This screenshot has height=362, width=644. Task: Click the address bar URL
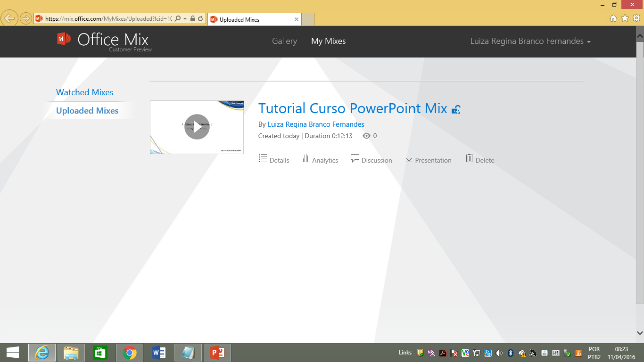pos(108,19)
